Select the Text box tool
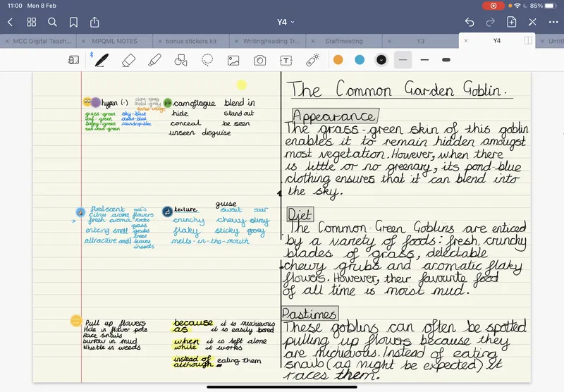 (286, 60)
